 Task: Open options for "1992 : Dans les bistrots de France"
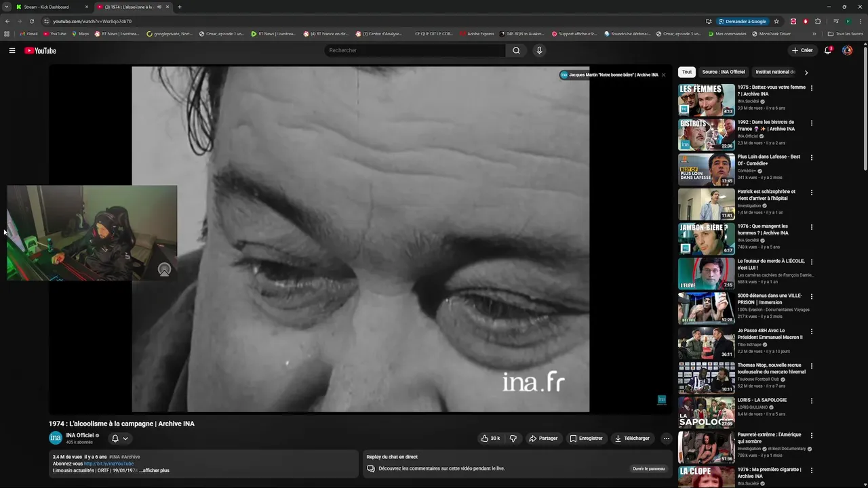pos(811,123)
